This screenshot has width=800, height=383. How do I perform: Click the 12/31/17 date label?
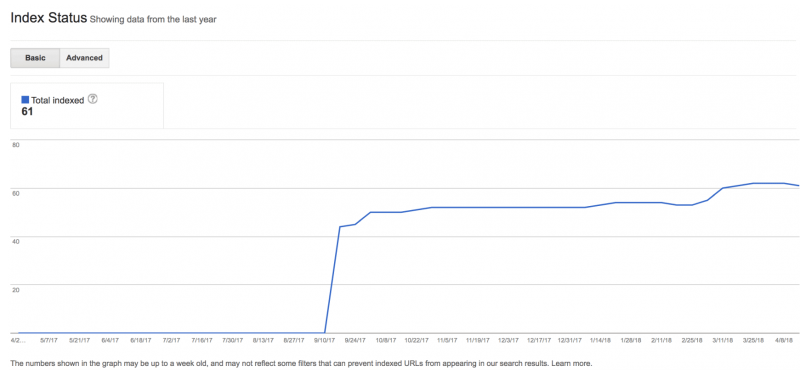coord(570,340)
